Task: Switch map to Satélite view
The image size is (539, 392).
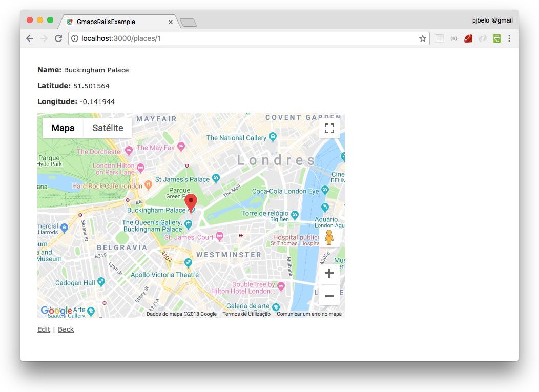Action: [x=108, y=128]
